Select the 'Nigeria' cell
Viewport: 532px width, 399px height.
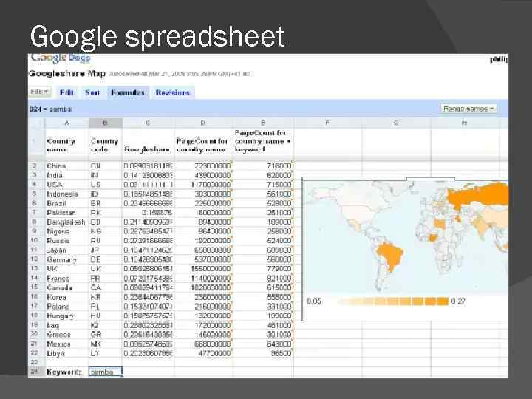pyautogui.click(x=66, y=231)
